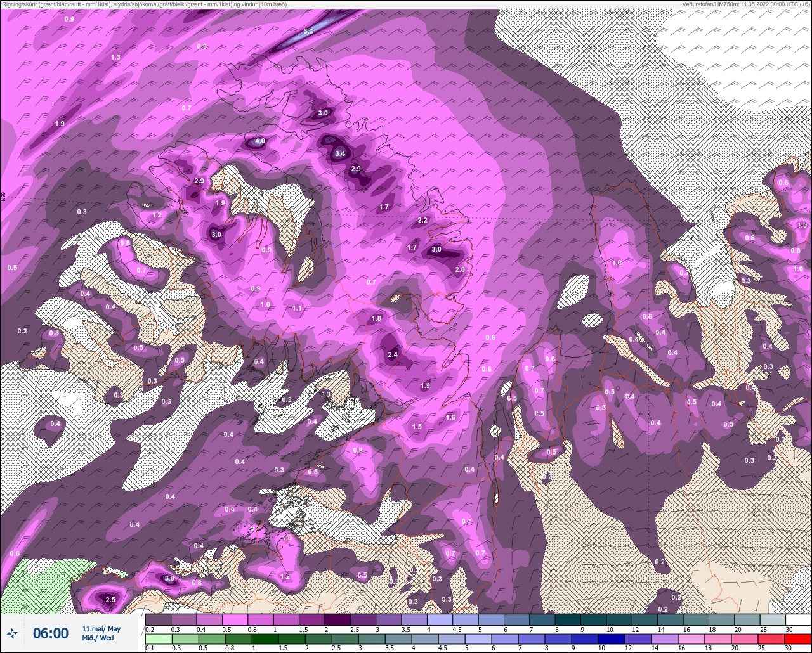Select the darkest plum 2–2.5 snow legend swatch
812x653 pixels.
(x=337, y=619)
